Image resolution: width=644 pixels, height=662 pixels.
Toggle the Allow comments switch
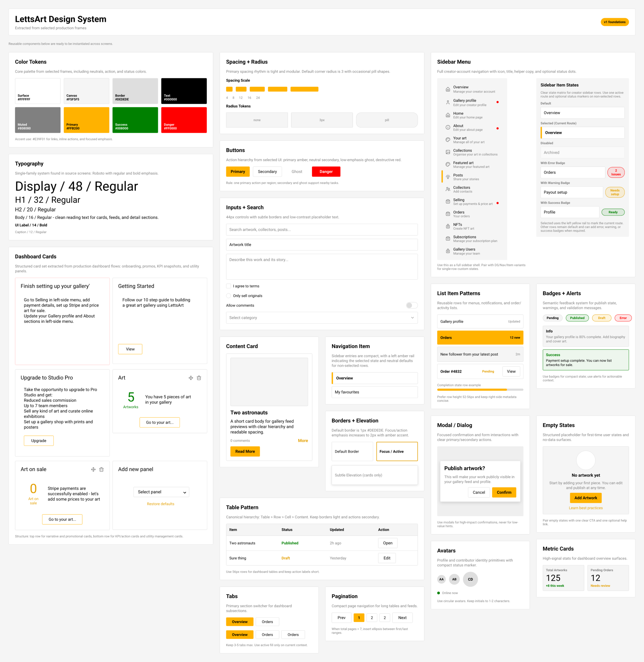(x=411, y=305)
